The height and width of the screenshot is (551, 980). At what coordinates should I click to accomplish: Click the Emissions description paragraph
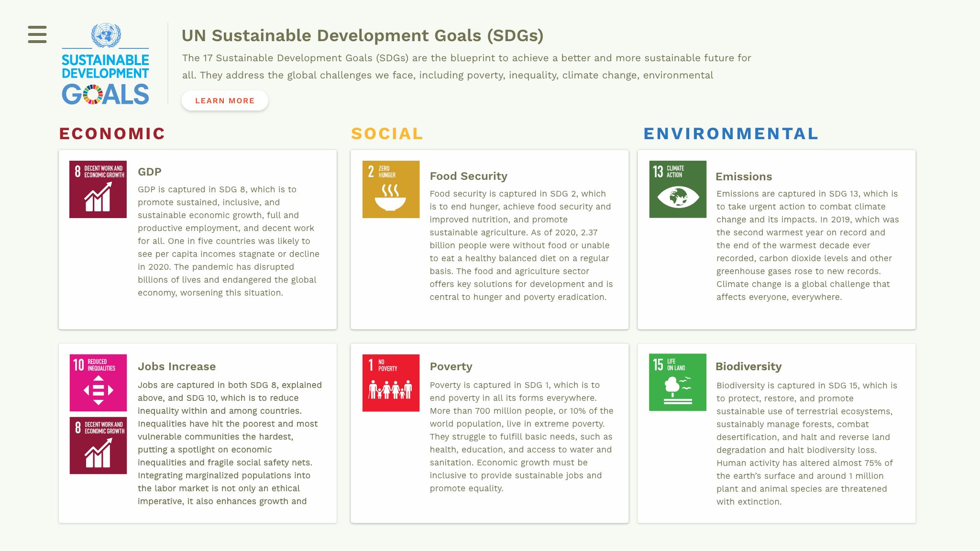click(808, 245)
